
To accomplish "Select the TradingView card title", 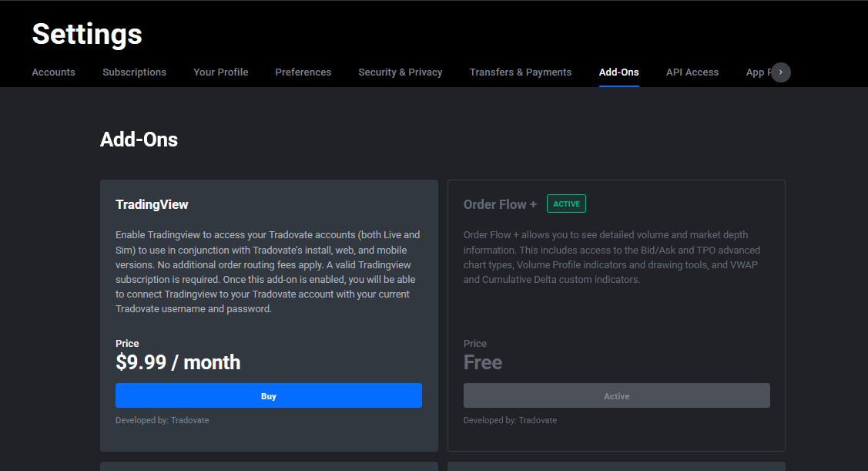I will [152, 204].
